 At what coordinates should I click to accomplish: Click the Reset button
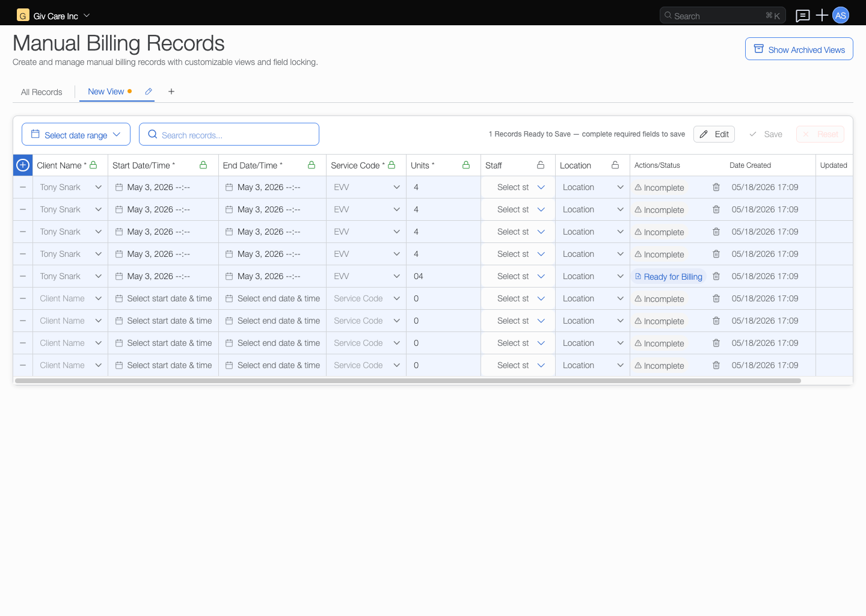tap(820, 134)
